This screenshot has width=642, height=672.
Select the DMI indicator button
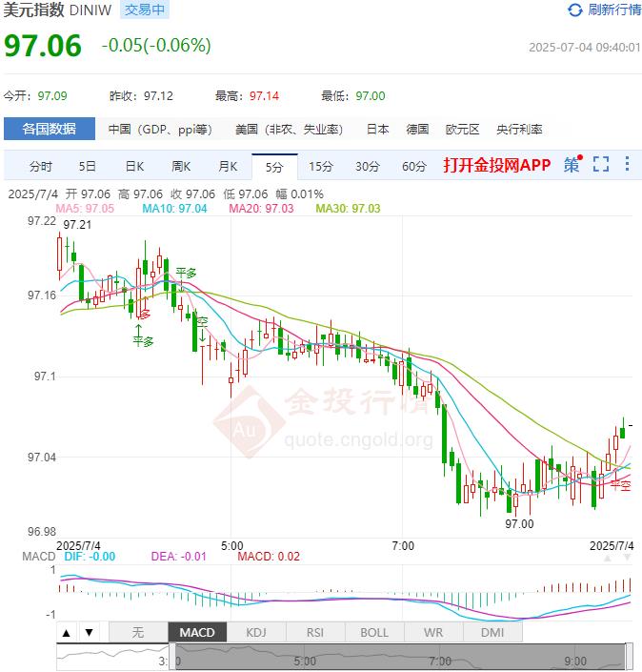point(492,633)
